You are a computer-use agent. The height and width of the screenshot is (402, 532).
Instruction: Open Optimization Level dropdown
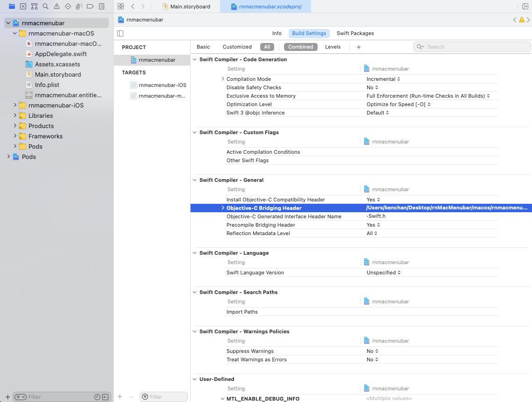tap(399, 105)
